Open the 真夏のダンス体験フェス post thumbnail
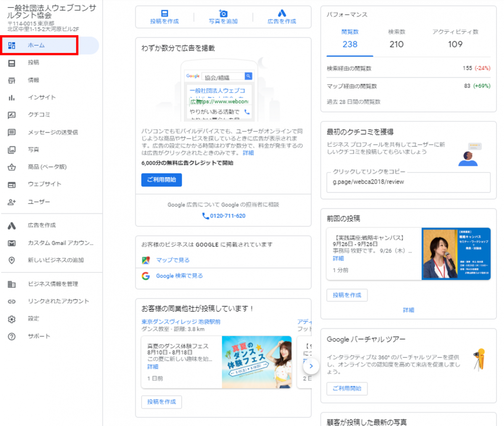Image resolution: width=504 pixels, height=426 pixels. [257, 362]
